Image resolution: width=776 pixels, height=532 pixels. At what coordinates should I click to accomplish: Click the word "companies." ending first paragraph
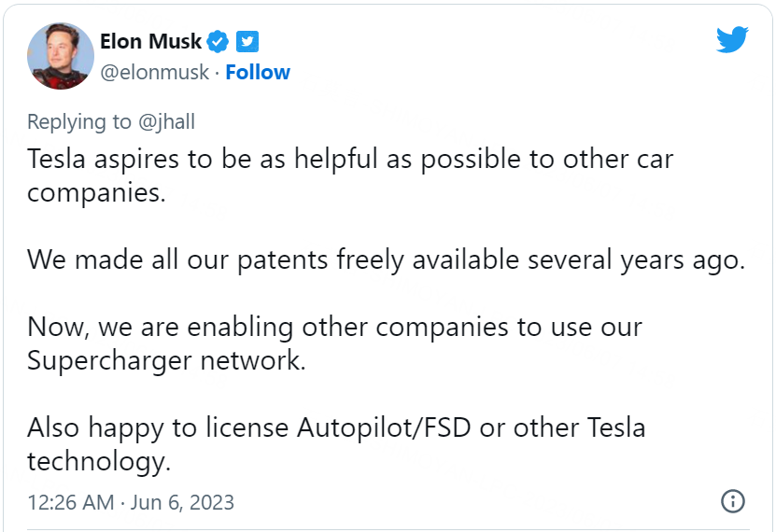pyautogui.click(x=90, y=192)
